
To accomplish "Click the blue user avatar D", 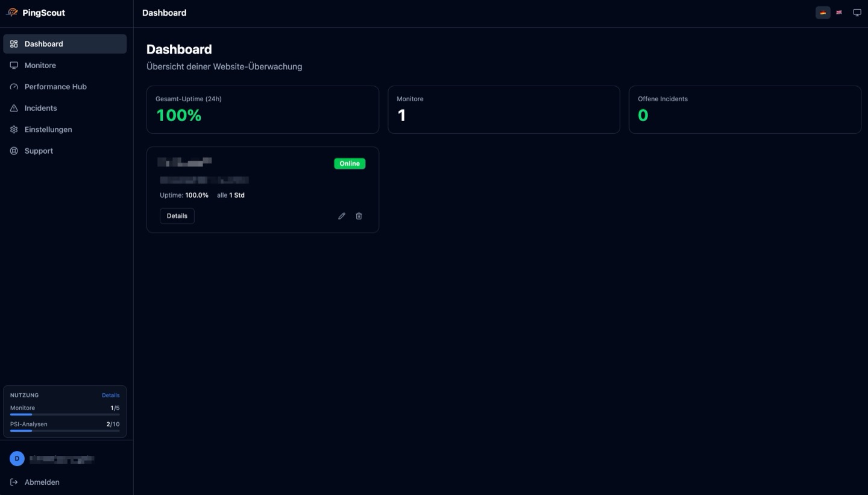I will coord(17,459).
